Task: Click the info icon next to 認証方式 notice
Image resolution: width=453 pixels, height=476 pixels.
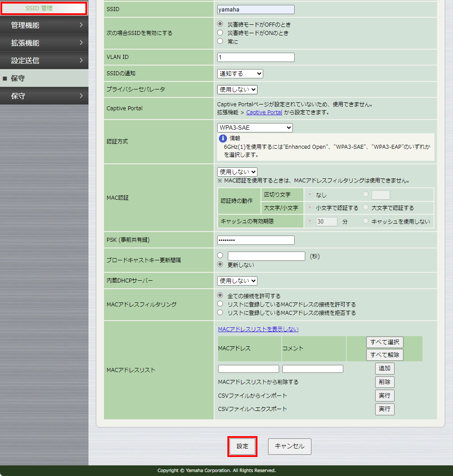Action: point(223,138)
